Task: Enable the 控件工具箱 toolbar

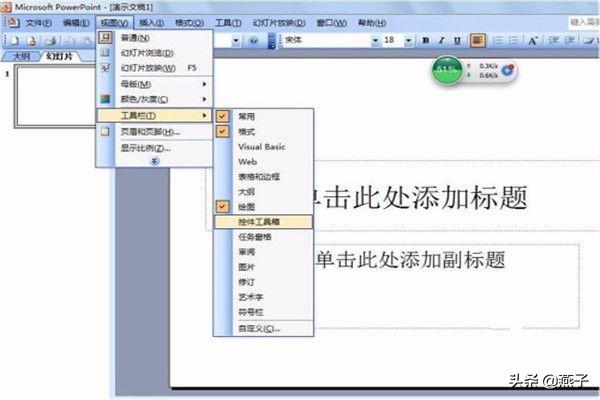Action: (x=263, y=222)
